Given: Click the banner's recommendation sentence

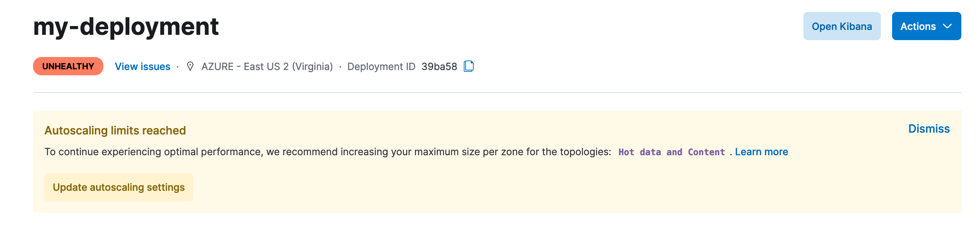Looking at the screenshot, I should (327, 152).
